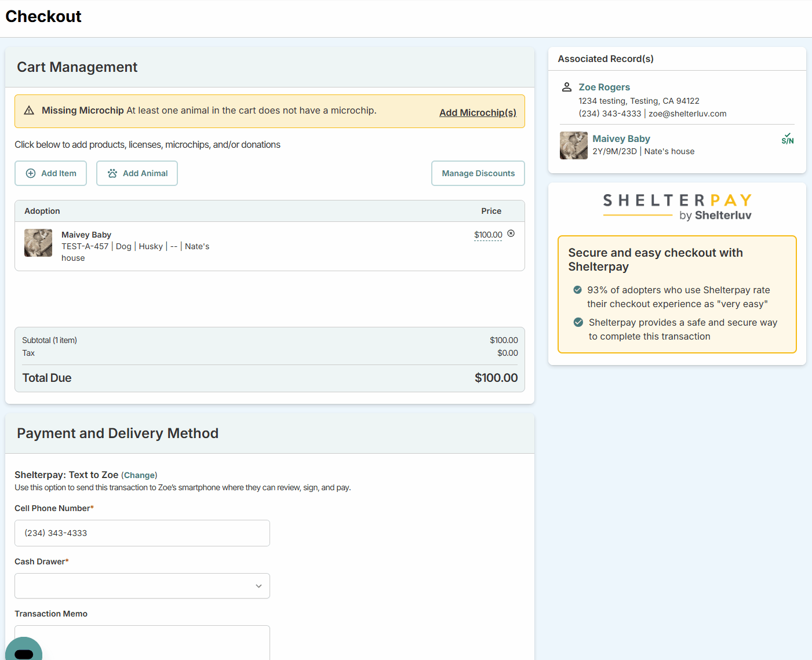Click the Subtotal (1 item) label
Image resolution: width=812 pixels, height=660 pixels.
49,340
